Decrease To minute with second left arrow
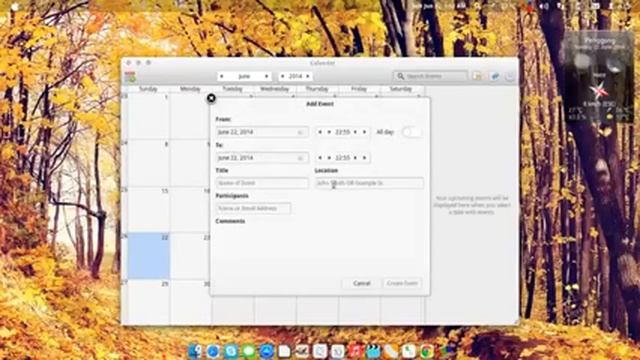Screen dimensions: 640x360 pyautogui.click(x=329, y=158)
